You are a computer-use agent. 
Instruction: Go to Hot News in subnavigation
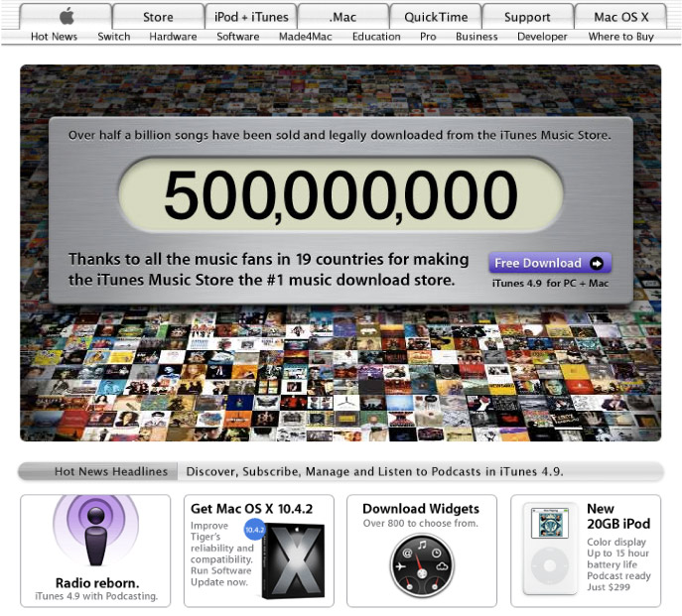pos(54,37)
